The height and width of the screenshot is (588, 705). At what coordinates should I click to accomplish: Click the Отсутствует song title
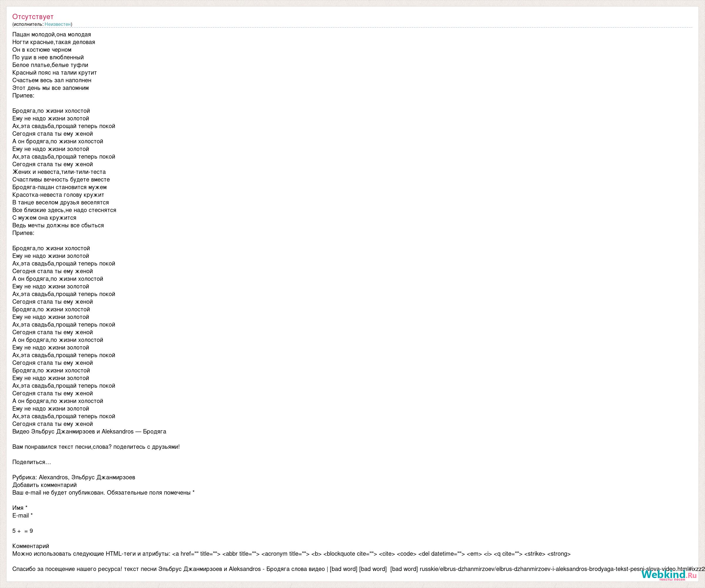[33, 16]
